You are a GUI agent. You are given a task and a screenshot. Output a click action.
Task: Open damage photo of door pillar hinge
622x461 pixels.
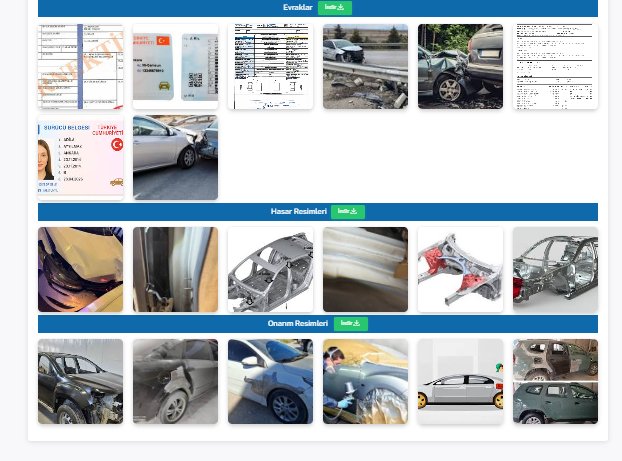tap(175, 269)
